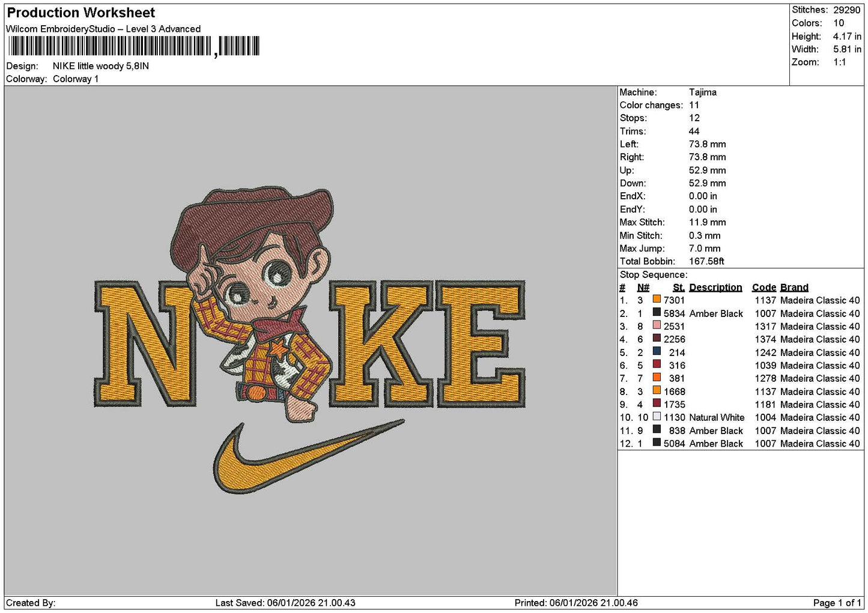Image resolution: width=868 pixels, height=613 pixels.
Task: Select code 1181 in the stop sequence
Action: click(765, 404)
